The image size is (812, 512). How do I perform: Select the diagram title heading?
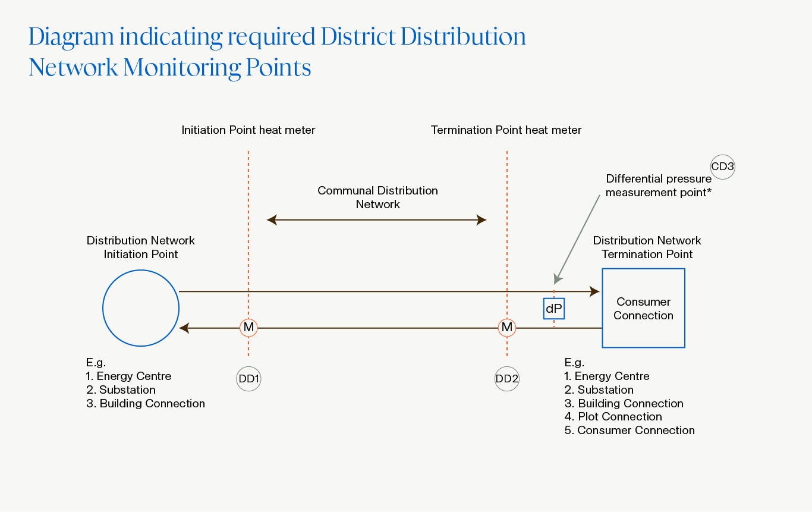click(x=277, y=52)
